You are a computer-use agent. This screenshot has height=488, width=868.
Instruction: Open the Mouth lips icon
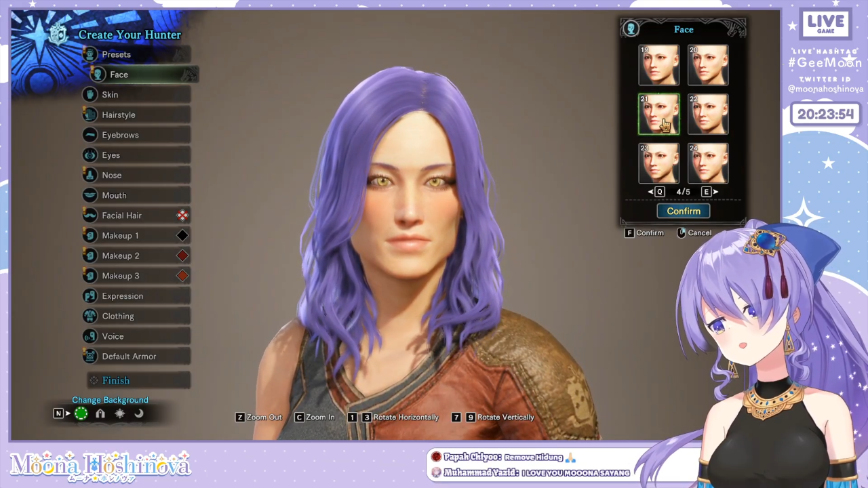click(90, 195)
